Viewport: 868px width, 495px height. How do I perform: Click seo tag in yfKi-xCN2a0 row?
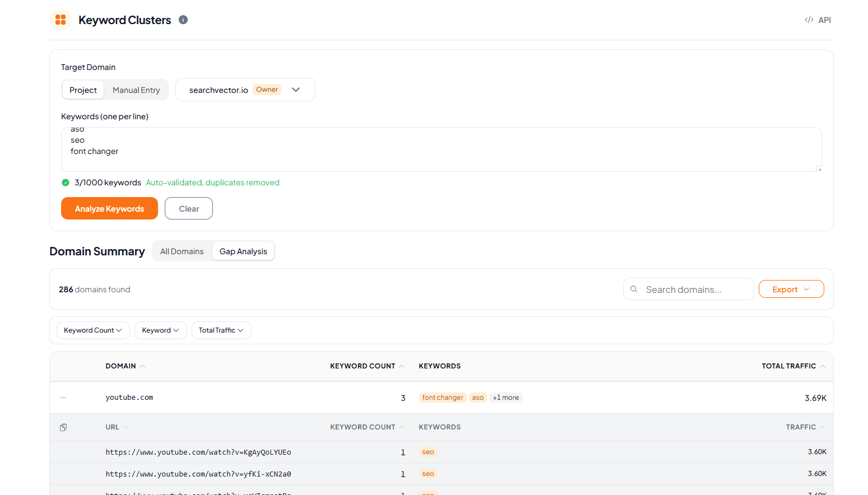(428, 474)
